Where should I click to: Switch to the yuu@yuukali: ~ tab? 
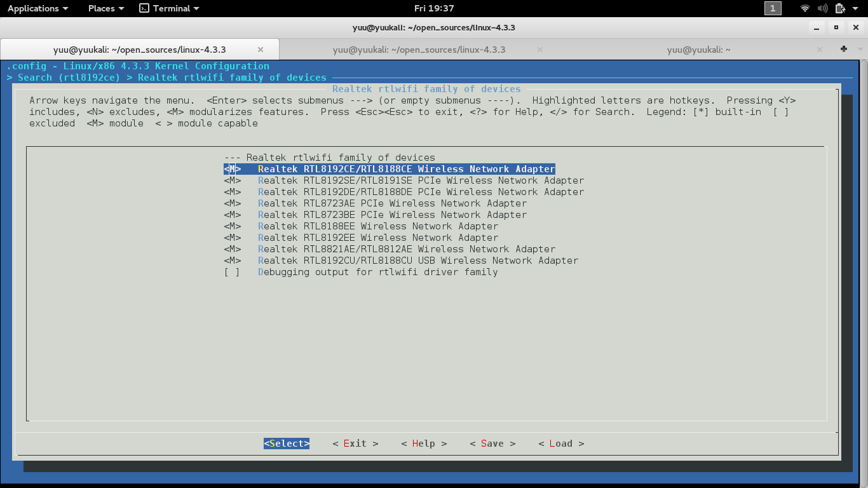[x=698, y=50]
